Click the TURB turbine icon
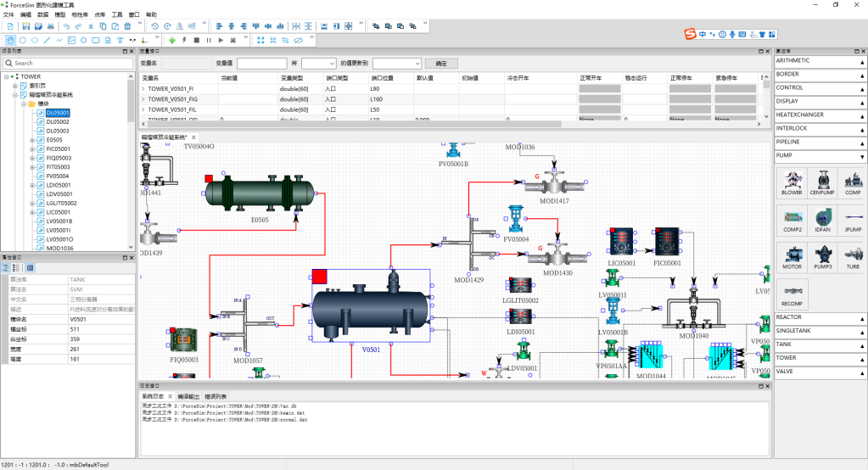 [x=853, y=256]
